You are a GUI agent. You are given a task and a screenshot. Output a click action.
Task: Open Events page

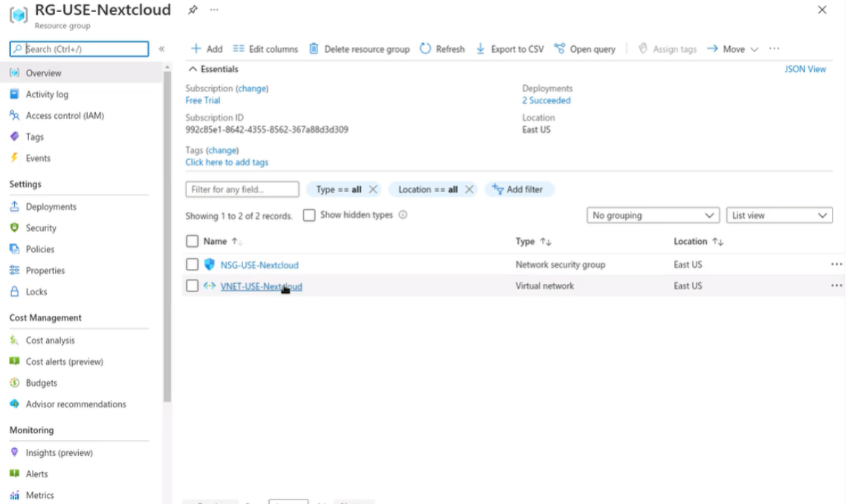38,158
